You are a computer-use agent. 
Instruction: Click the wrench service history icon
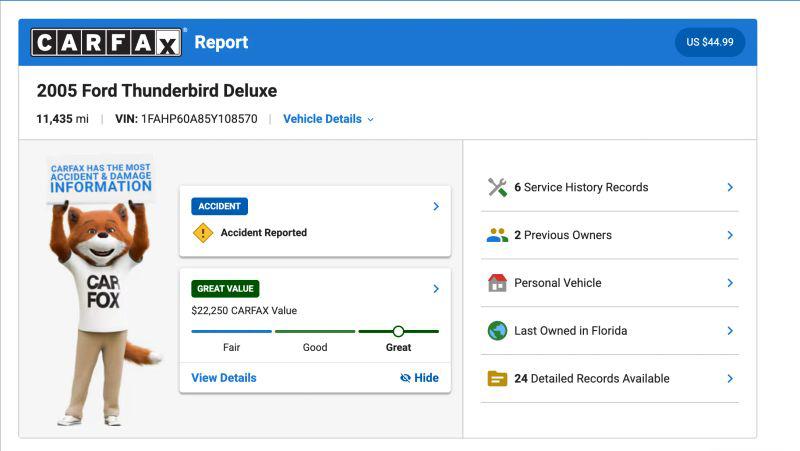[x=497, y=187]
